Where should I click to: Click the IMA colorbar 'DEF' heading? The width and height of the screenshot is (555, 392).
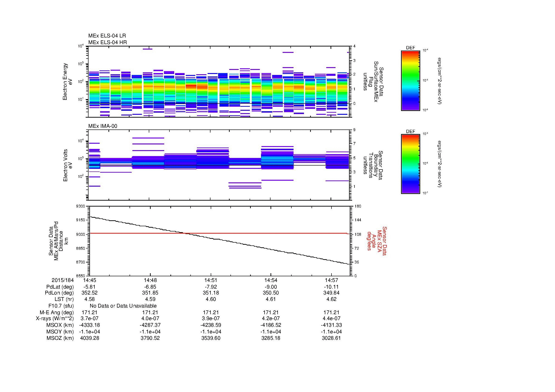[x=410, y=132]
